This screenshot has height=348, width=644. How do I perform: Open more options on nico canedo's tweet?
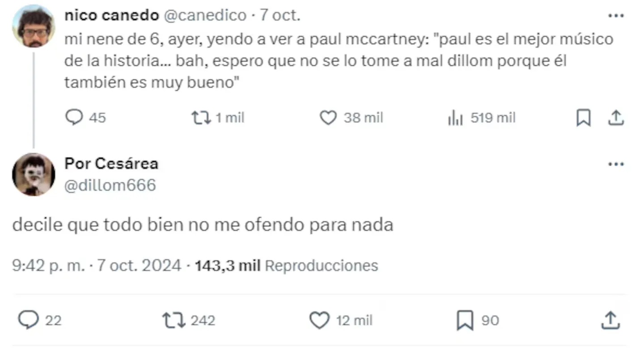pos(616,16)
